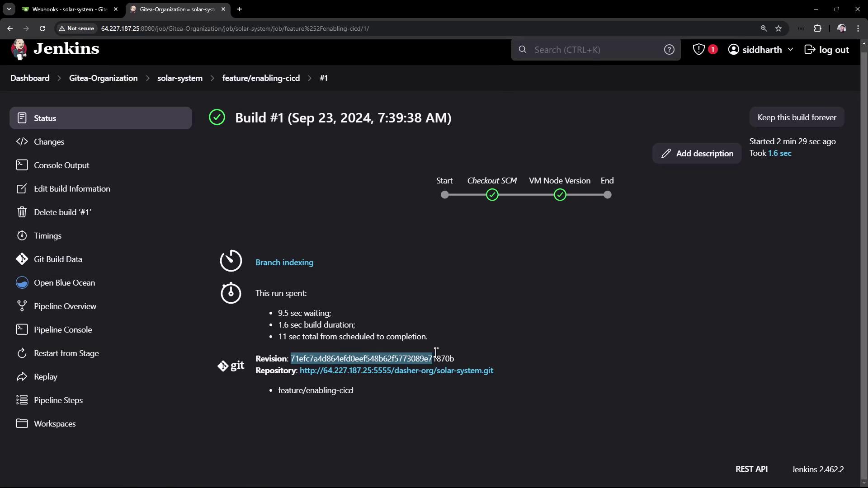The height and width of the screenshot is (488, 868).
Task: Bookmark this page with the star icon
Action: 778,28
